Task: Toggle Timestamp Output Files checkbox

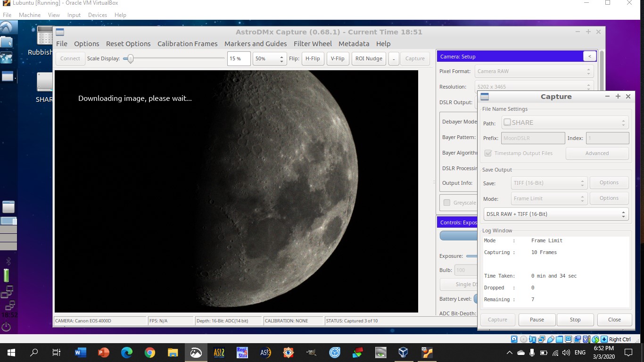Action: (488, 153)
